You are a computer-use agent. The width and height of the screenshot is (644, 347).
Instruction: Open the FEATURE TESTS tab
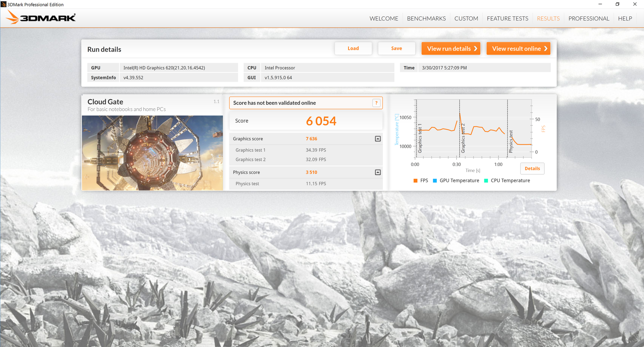[x=507, y=18]
